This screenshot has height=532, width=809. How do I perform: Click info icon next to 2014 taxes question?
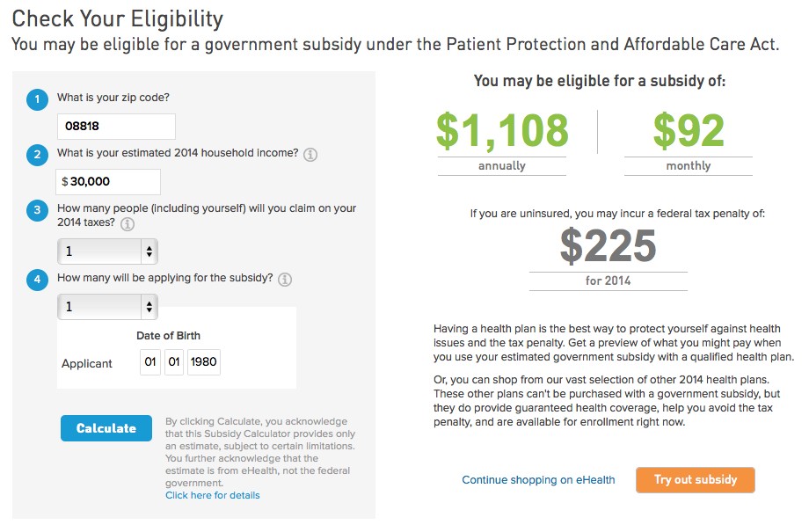click(x=128, y=224)
